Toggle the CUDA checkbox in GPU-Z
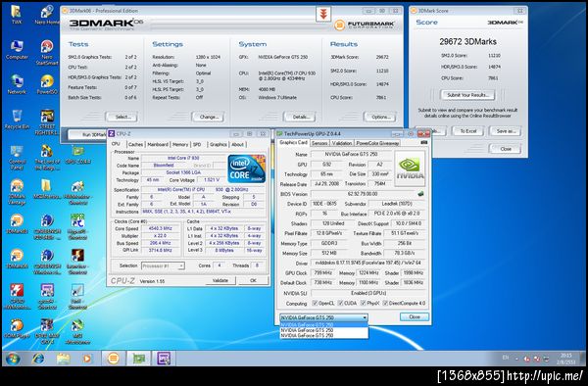This screenshot has width=588, height=386. coord(340,303)
